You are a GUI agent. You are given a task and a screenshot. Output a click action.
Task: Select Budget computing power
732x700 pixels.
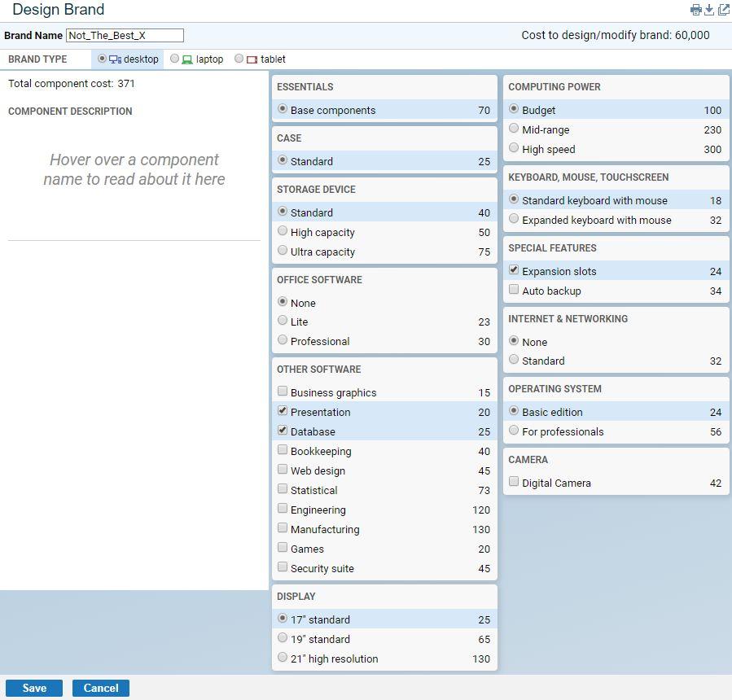[514, 109]
